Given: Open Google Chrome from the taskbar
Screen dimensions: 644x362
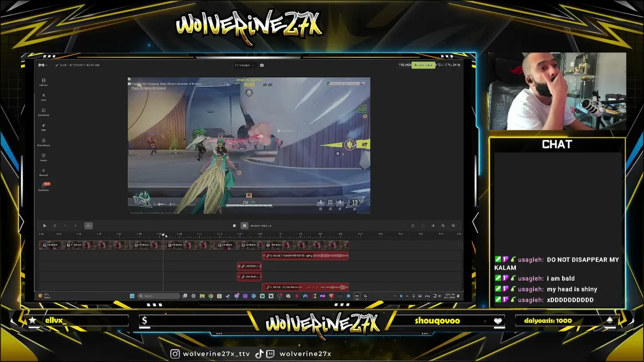Looking at the screenshot, I should [x=210, y=296].
